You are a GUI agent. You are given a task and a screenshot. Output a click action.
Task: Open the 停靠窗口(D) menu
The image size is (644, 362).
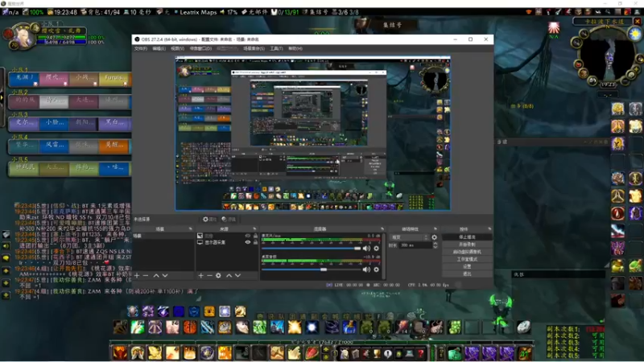(x=200, y=48)
